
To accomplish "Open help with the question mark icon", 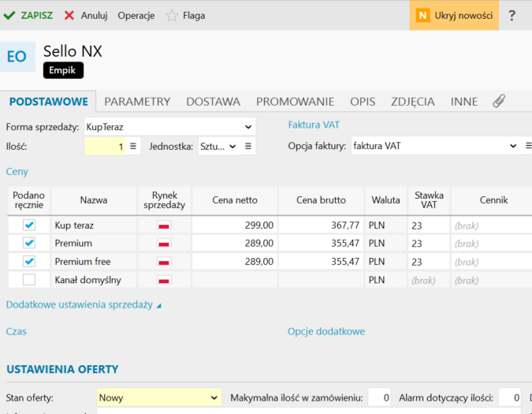I will [x=512, y=16].
